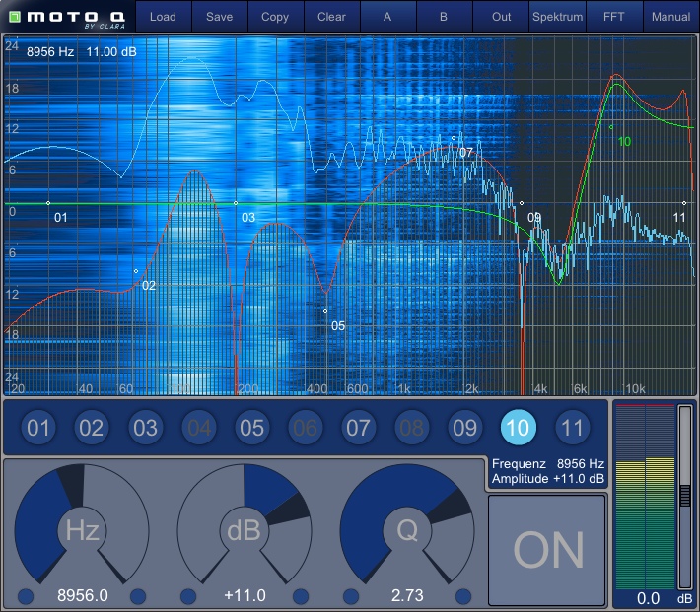Select band 07 button

click(x=358, y=428)
